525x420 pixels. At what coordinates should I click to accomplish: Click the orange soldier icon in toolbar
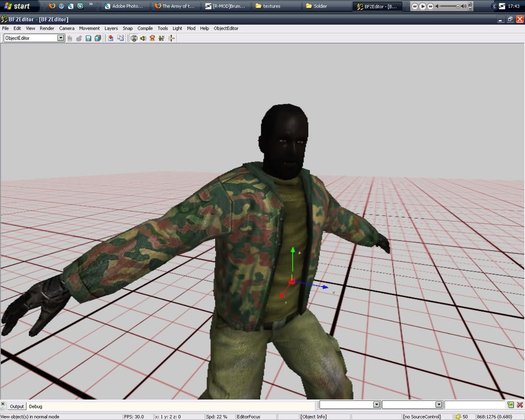pos(152,38)
